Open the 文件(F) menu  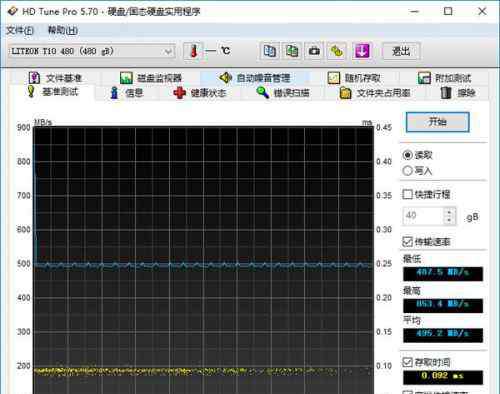20,31
